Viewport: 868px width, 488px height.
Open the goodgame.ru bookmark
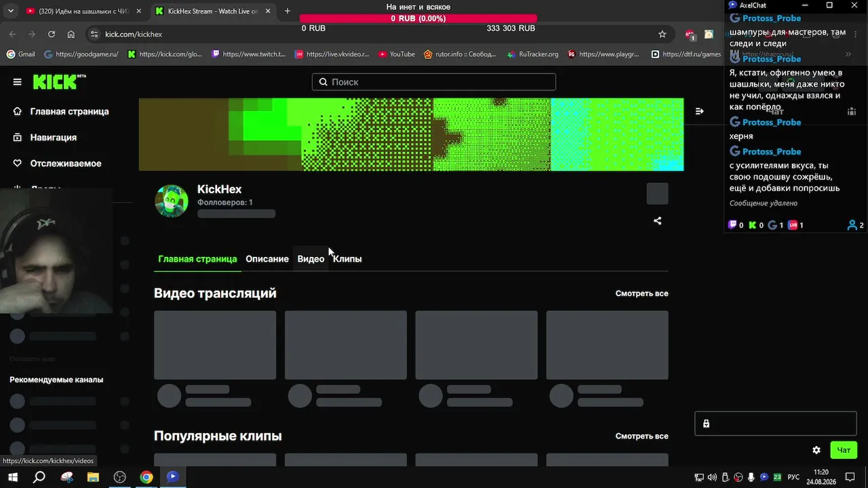click(81, 54)
